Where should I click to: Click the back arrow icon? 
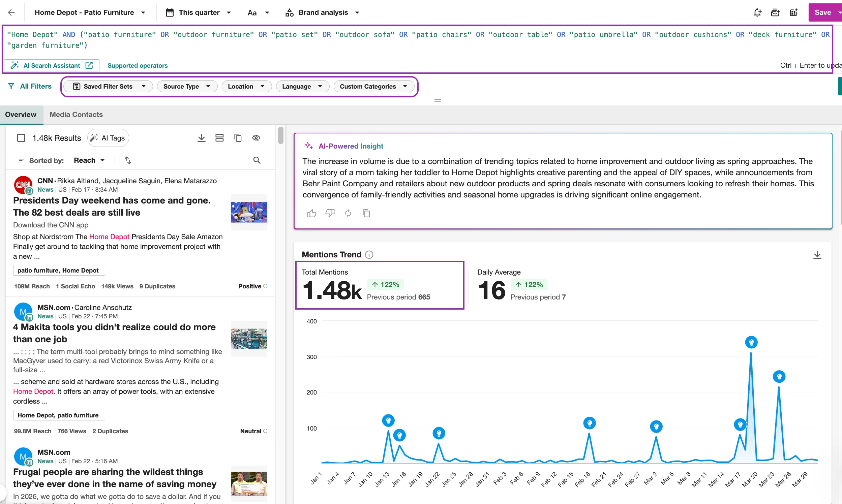point(11,12)
